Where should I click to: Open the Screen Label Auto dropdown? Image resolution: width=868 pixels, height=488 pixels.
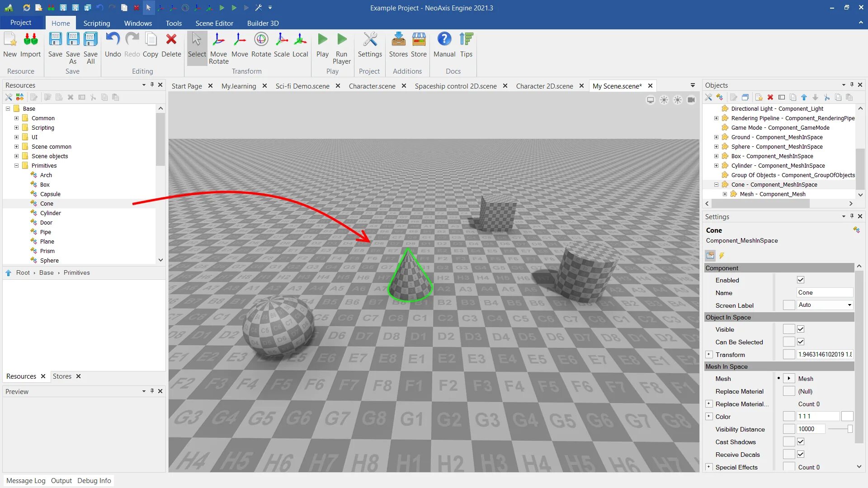coord(849,305)
